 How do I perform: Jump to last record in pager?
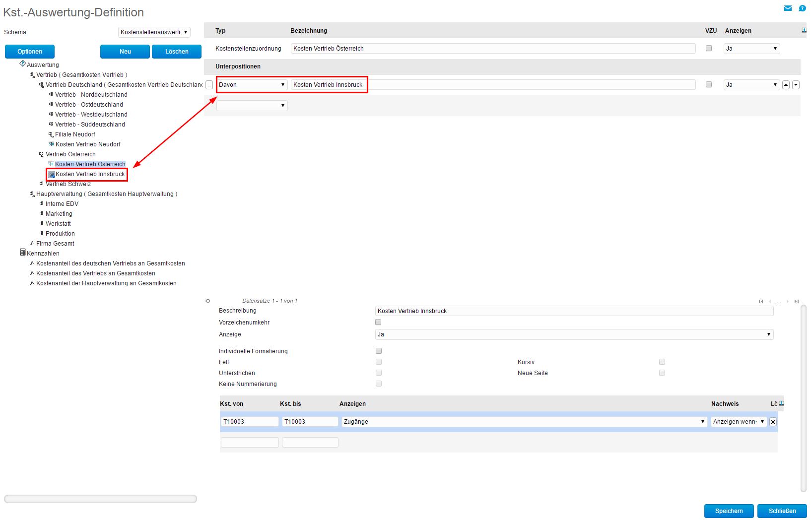796,301
